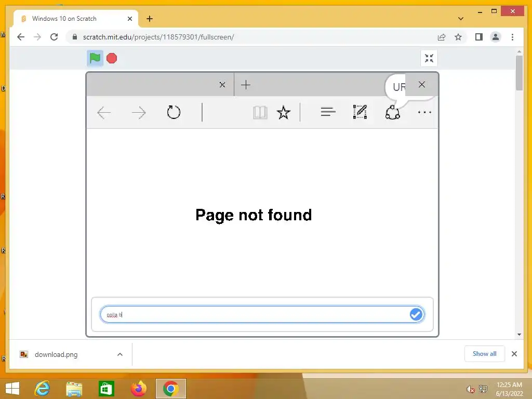The width and height of the screenshot is (532, 399).
Task: Click the Edge forward arrow in Scratch stage
Action: click(x=139, y=113)
